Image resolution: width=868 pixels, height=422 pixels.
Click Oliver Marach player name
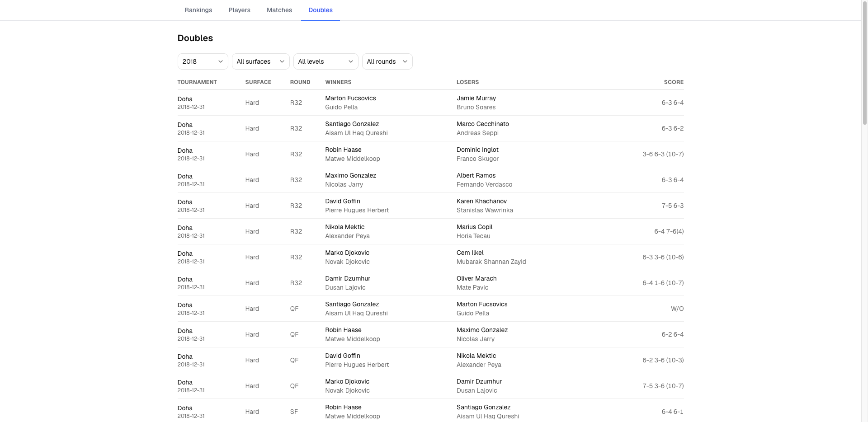(x=476, y=278)
